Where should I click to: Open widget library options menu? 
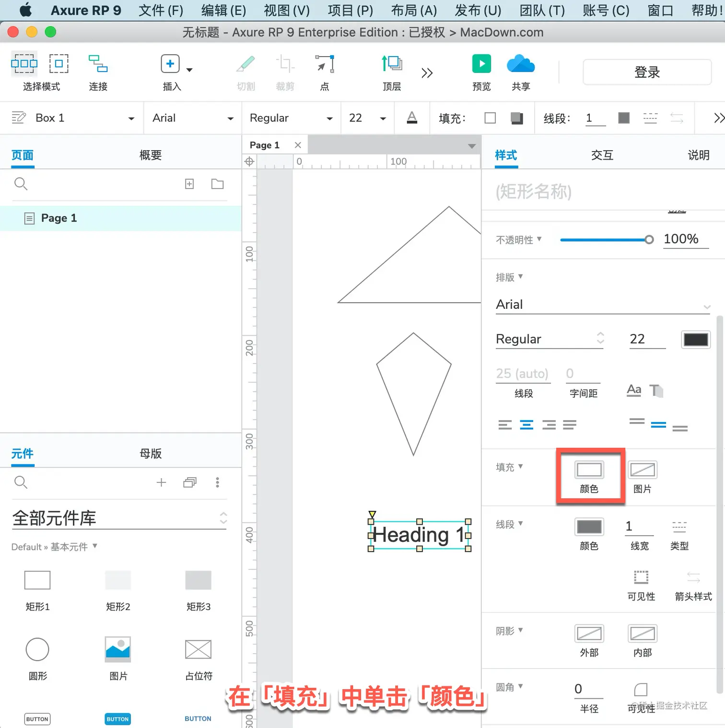(217, 482)
